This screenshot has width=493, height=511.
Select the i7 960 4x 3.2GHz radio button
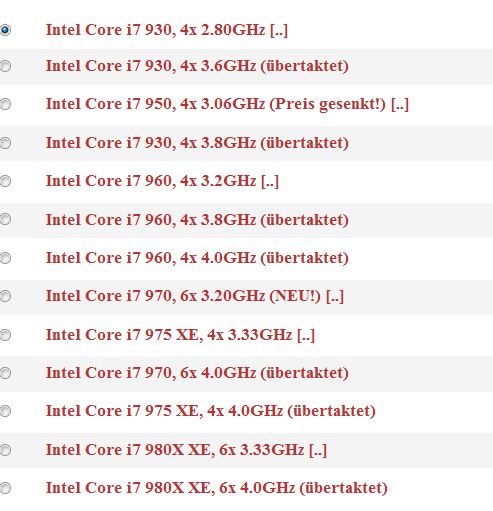point(5,181)
